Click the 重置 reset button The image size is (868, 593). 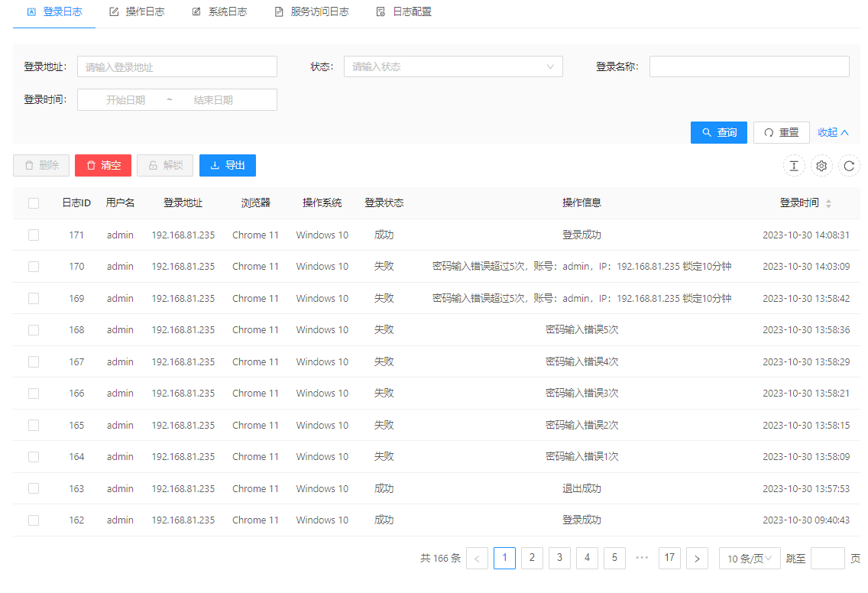[x=781, y=132]
